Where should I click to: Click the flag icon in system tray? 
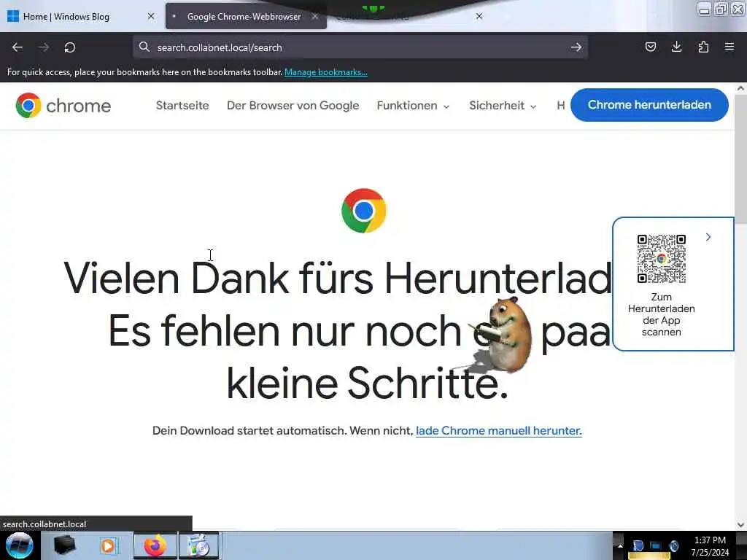[x=638, y=546]
